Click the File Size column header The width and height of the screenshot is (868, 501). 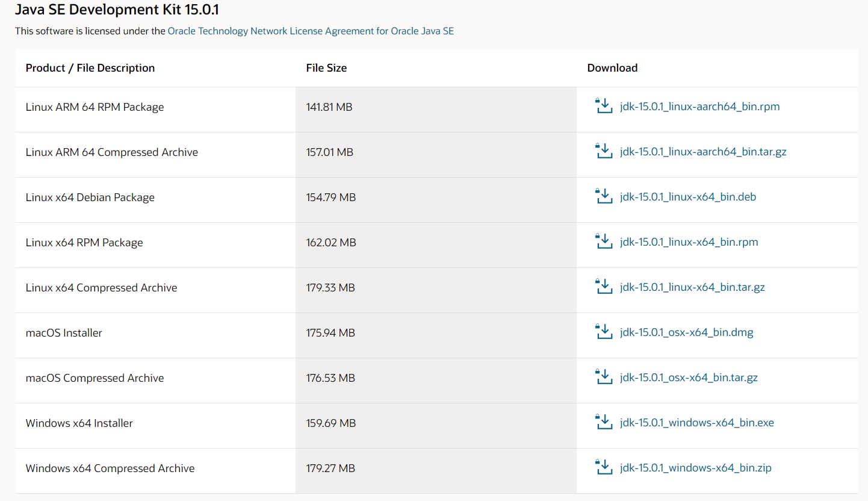[326, 68]
